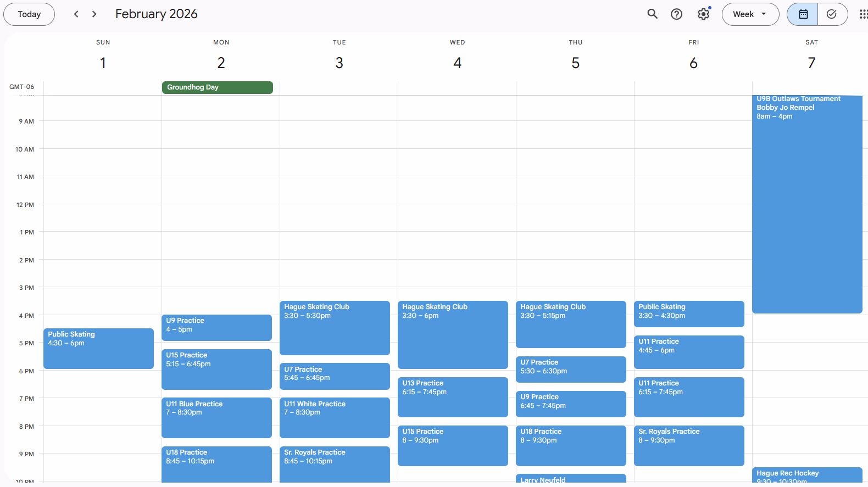Open the calendar search

(652, 14)
